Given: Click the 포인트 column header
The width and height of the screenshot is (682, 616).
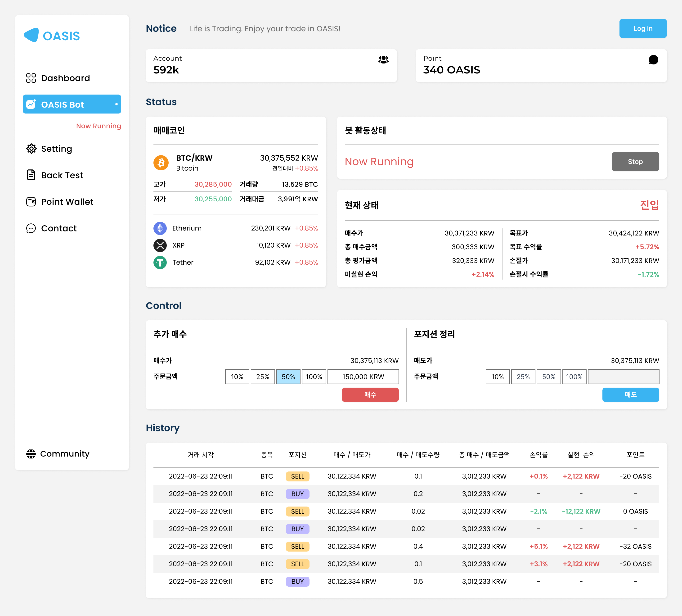Looking at the screenshot, I should click(636, 455).
